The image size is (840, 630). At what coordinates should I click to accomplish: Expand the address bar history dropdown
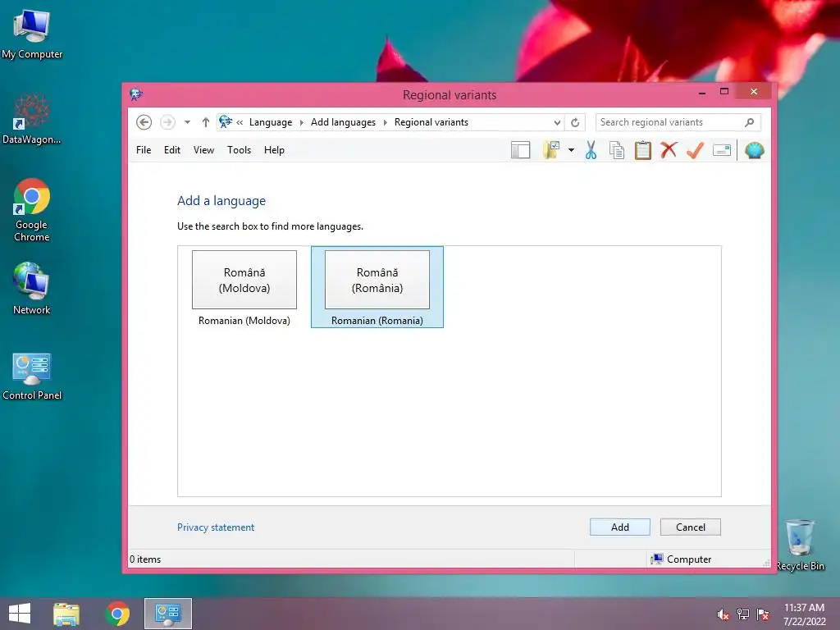click(x=557, y=123)
